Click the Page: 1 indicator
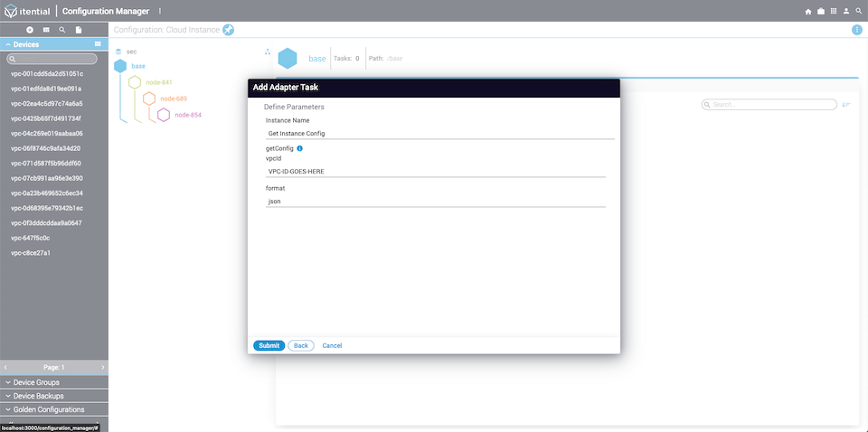Viewport: 868px width, 432px height. click(54, 367)
